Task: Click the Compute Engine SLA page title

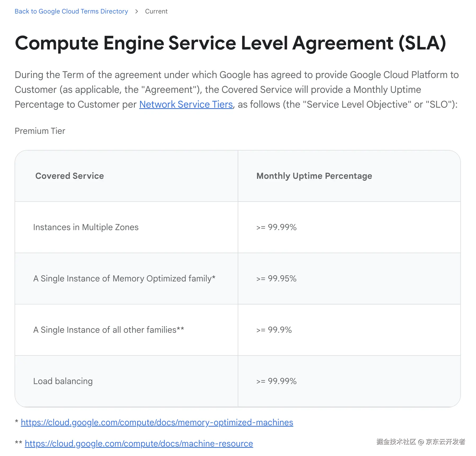Action: pyautogui.click(x=230, y=43)
